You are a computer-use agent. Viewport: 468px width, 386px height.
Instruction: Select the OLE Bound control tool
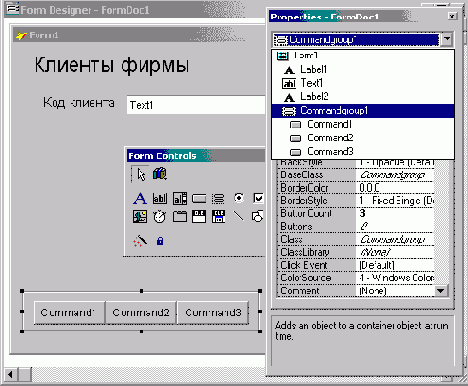218,217
